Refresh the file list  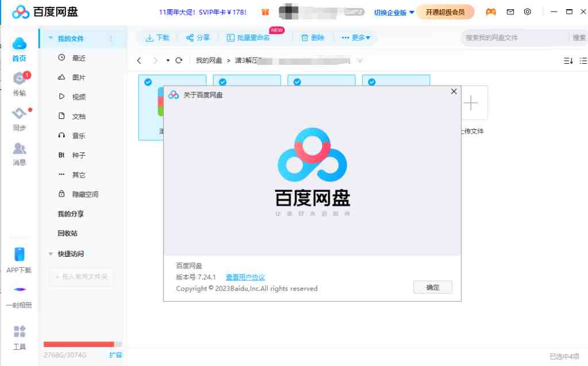coord(180,60)
